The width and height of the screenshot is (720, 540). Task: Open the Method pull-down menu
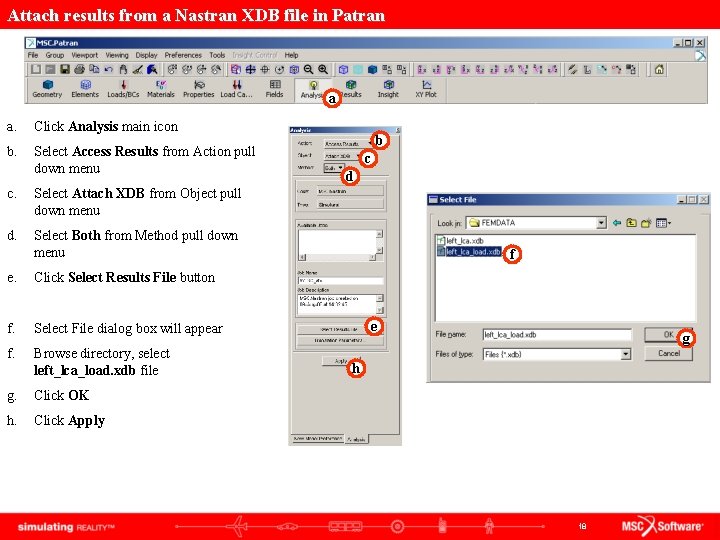334,168
